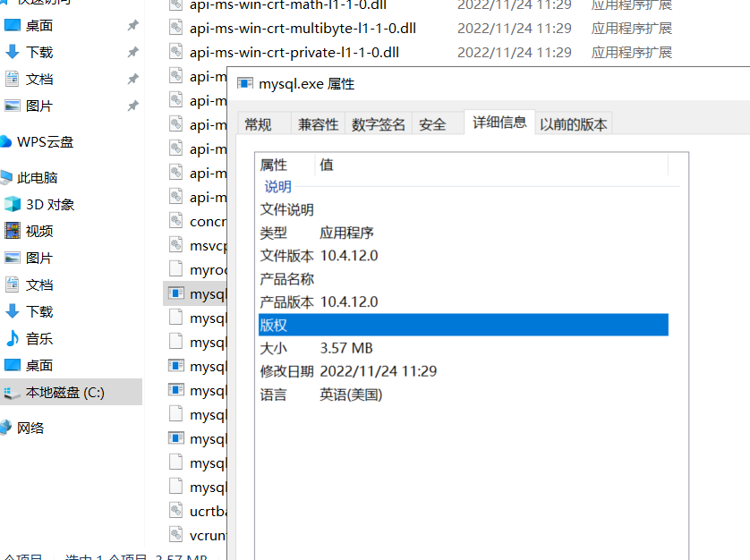Image resolution: width=750 pixels, height=560 pixels.
Task: Select 此电脑 in the navigation pane
Action: click(x=37, y=178)
